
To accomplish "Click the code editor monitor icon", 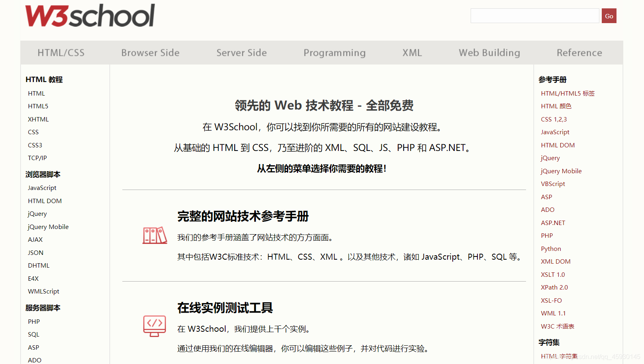I will click(155, 326).
